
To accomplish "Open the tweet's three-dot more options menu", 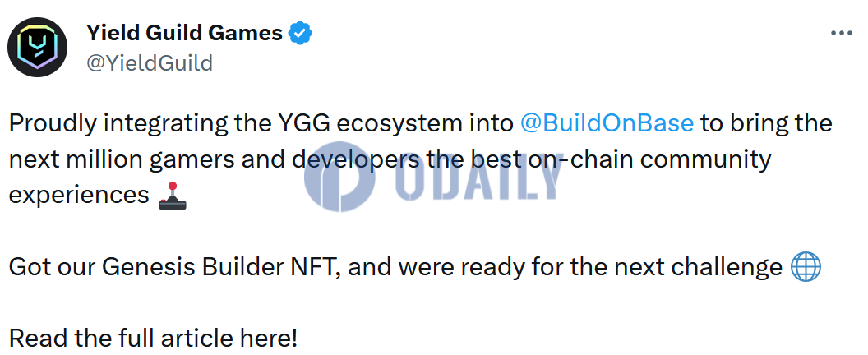I will pyautogui.click(x=842, y=33).
